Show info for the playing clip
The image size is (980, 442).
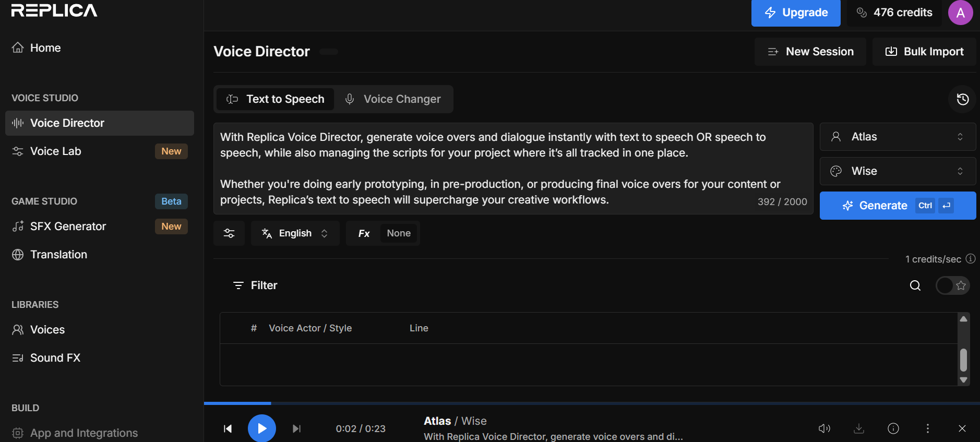point(893,428)
